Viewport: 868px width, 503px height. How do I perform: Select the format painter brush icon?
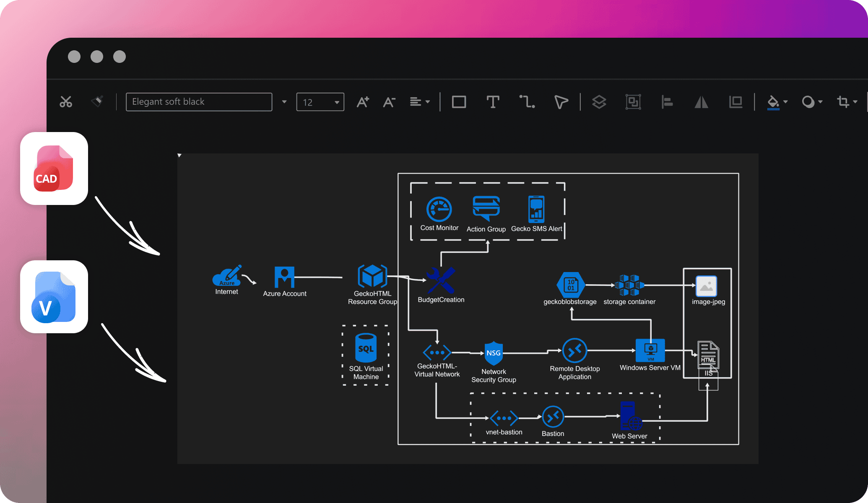pos(97,101)
